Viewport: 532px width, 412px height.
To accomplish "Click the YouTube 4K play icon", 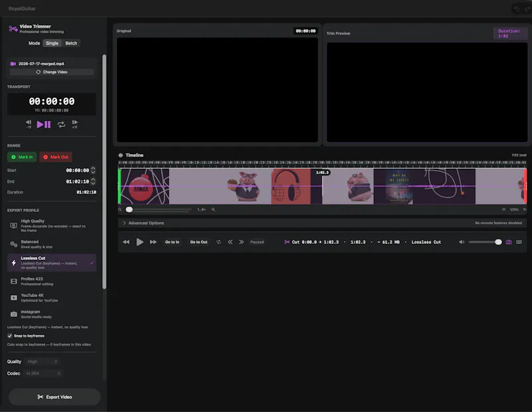I will click(13, 298).
